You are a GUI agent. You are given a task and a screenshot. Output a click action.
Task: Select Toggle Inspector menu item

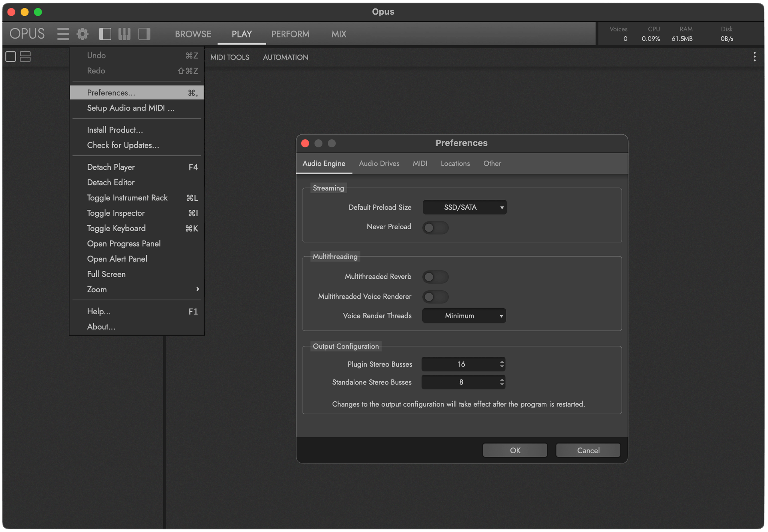tap(136, 213)
